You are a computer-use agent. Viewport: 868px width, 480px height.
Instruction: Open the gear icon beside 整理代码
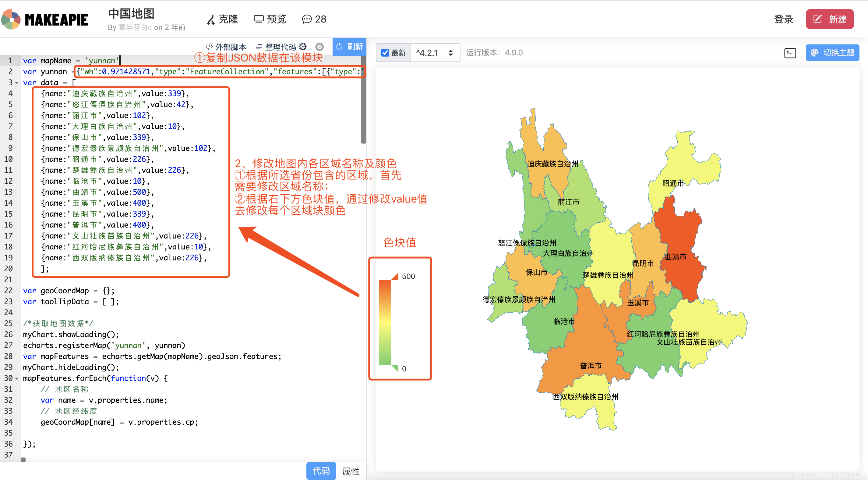click(x=303, y=47)
